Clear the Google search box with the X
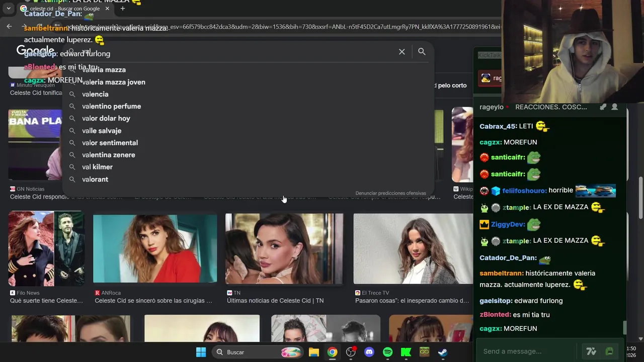644x362 pixels. tap(401, 52)
